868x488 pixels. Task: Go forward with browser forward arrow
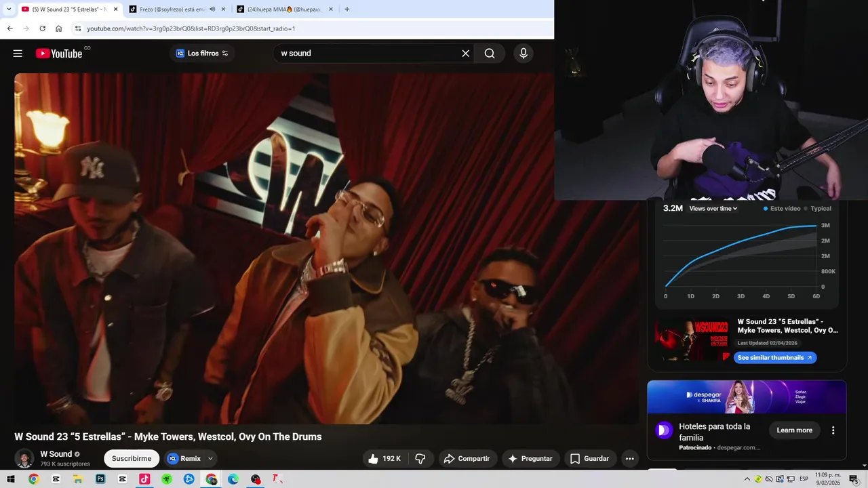click(26, 28)
